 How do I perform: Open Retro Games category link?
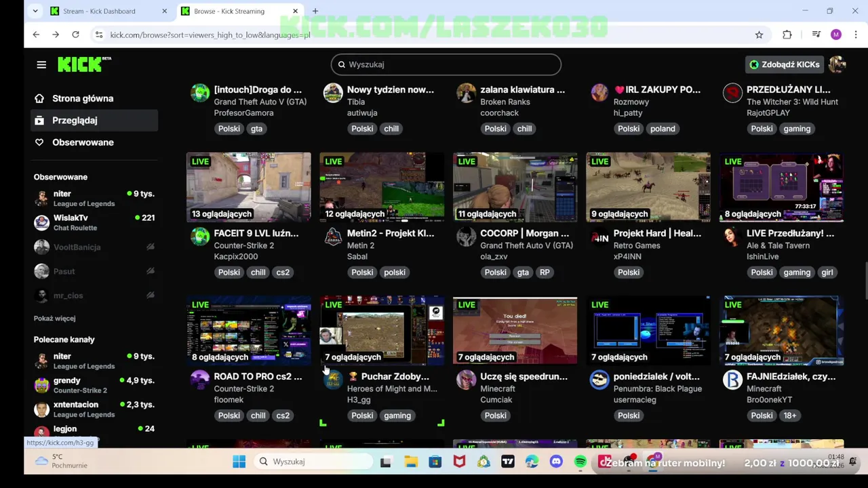pyautogui.click(x=637, y=245)
